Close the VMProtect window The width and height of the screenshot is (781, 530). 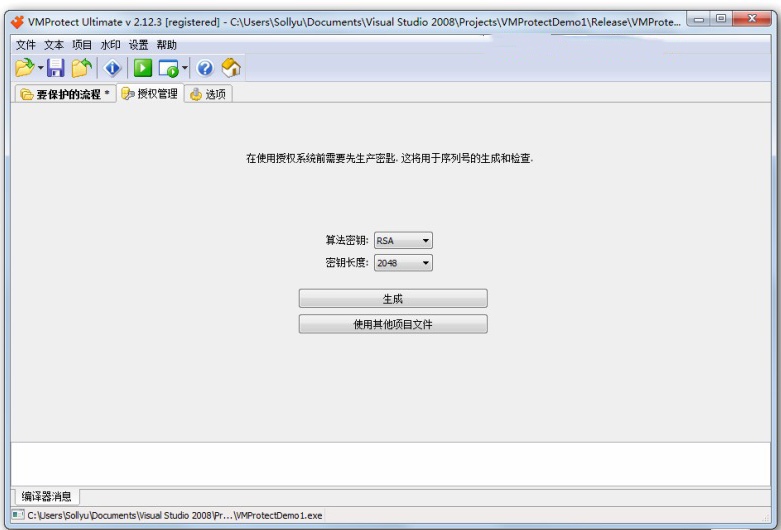click(752, 20)
